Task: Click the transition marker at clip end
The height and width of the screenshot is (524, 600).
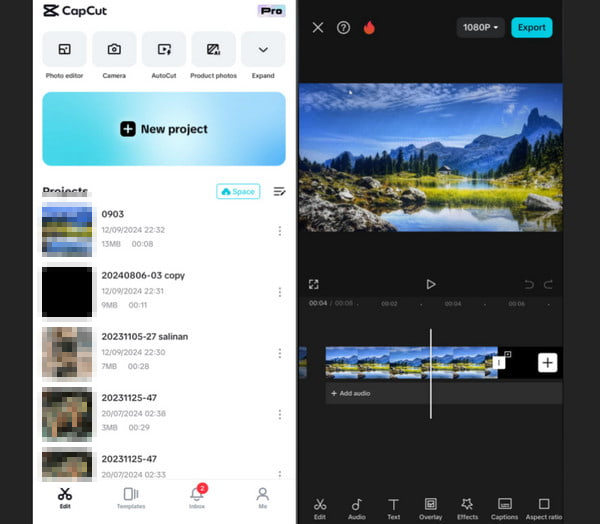Action: point(499,362)
